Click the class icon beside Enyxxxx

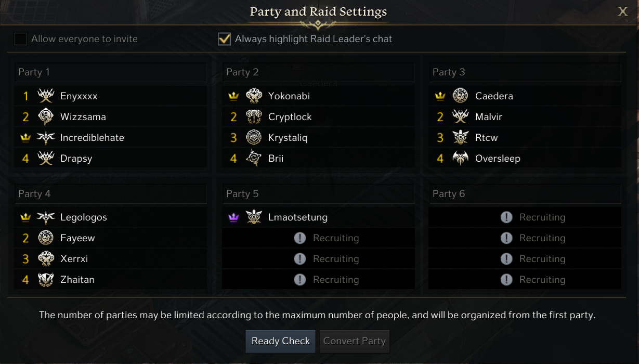pos(46,96)
